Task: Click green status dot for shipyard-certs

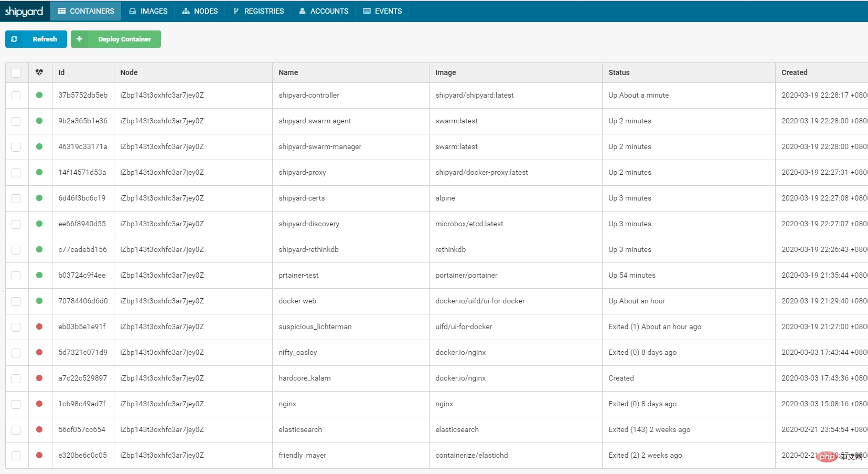Action: pyautogui.click(x=39, y=198)
